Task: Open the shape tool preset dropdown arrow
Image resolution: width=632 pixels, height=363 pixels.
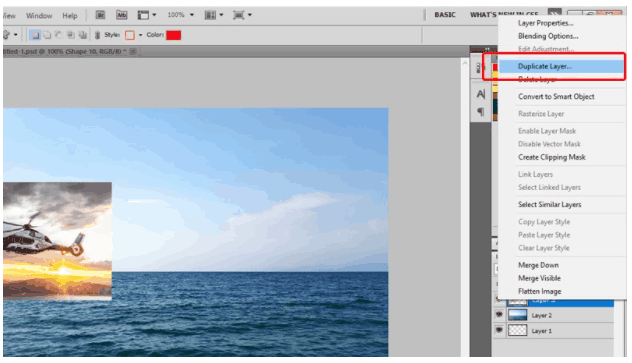Action: (x=15, y=35)
